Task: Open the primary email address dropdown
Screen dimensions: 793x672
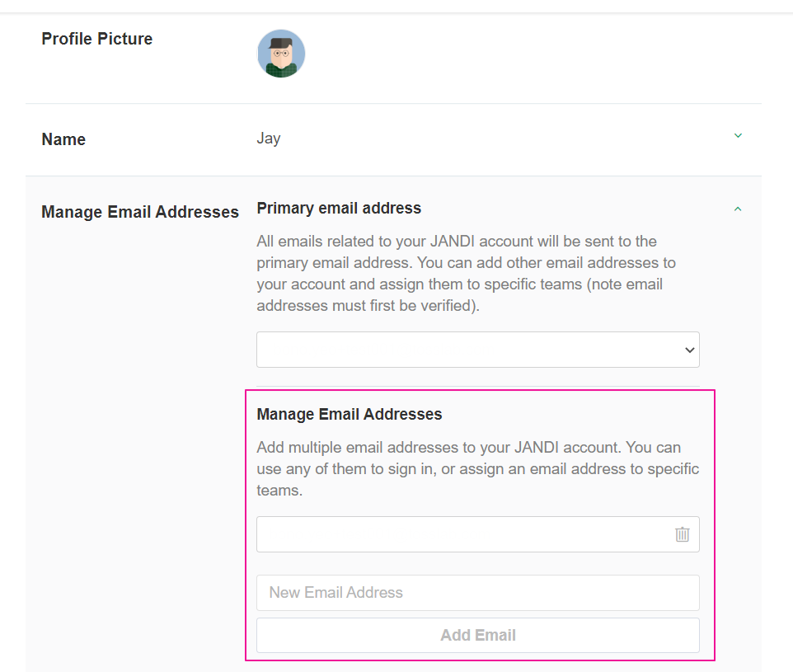Action: [x=478, y=350]
